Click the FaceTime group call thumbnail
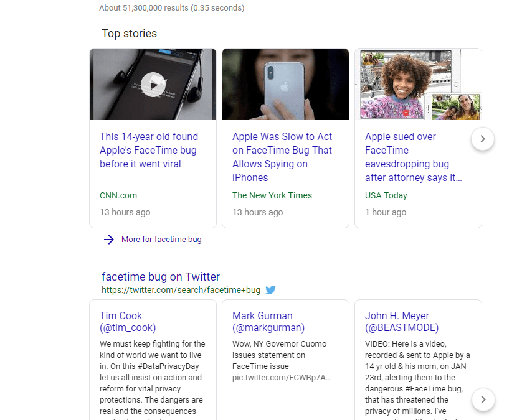522x420 pixels. coord(418,84)
